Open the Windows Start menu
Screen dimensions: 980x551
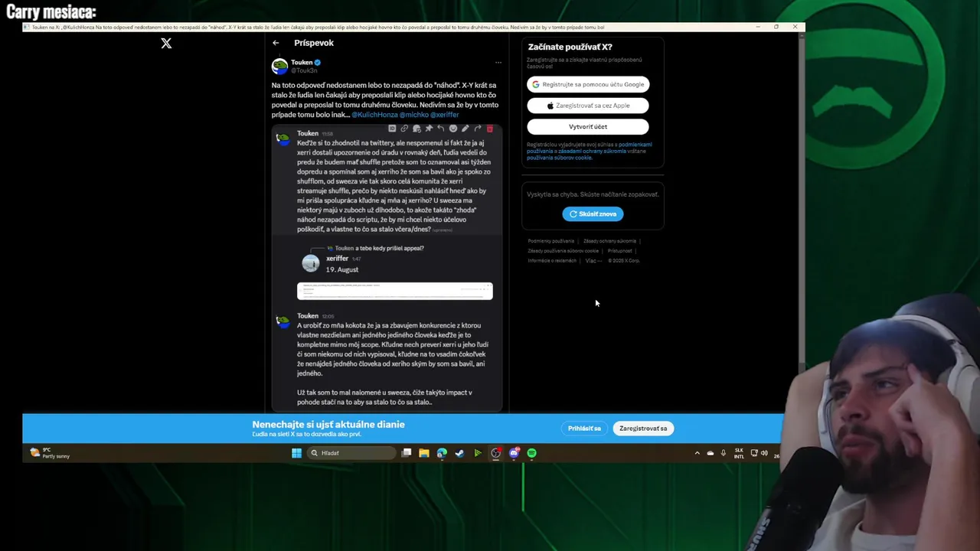(x=296, y=453)
